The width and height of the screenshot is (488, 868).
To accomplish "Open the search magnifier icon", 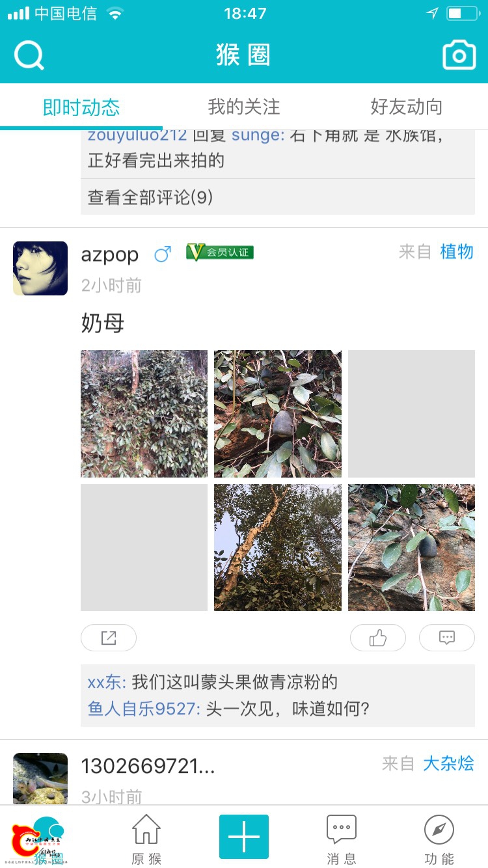I will point(29,55).
